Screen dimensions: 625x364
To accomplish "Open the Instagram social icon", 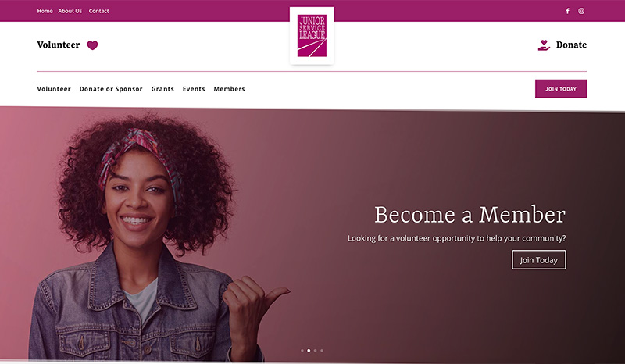I will click(581, 11).
